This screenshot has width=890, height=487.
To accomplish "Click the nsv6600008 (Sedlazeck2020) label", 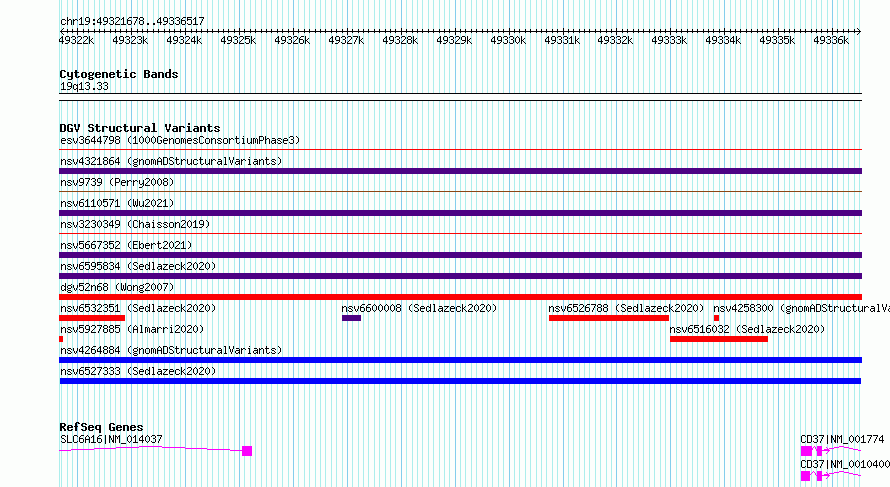I will point(419,308).
